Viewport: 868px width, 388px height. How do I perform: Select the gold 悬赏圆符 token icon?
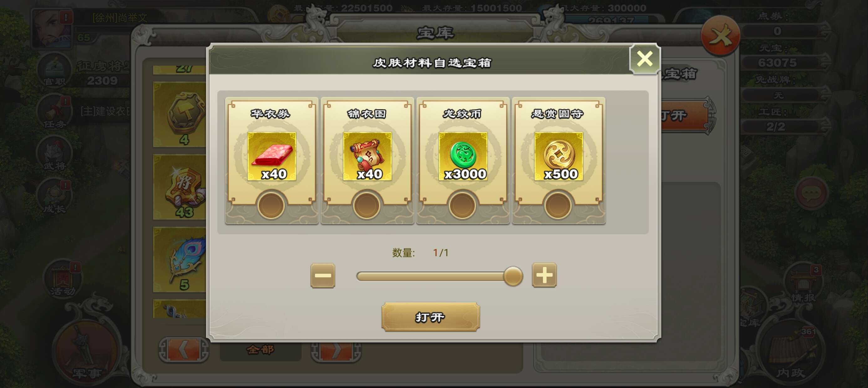[x=559, y=156]
